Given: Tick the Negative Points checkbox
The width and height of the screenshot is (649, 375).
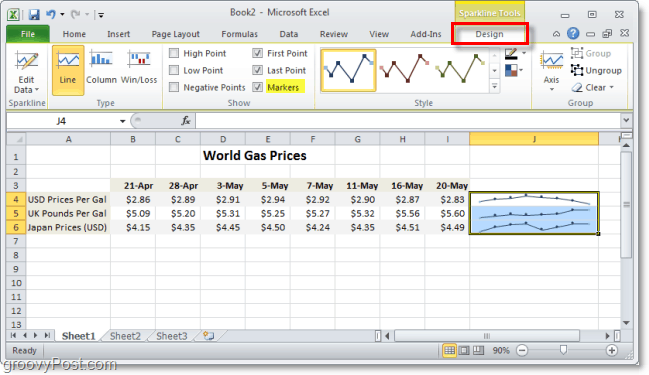Looking at the screenshot, I should point(174,87).
